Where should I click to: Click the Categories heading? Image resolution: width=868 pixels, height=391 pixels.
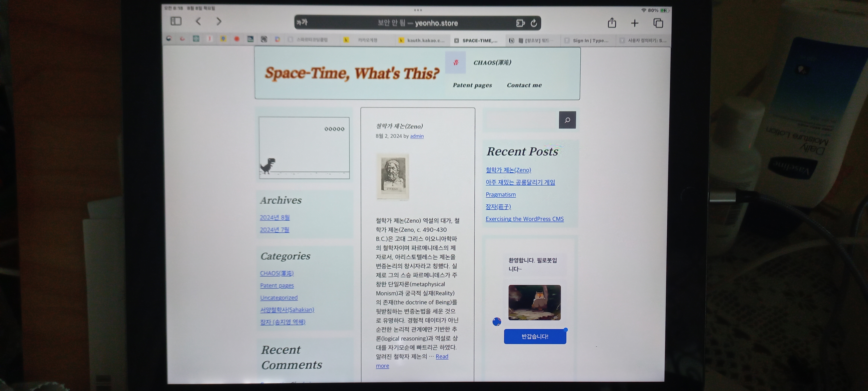pyautogui.click(x=285, y=256)
